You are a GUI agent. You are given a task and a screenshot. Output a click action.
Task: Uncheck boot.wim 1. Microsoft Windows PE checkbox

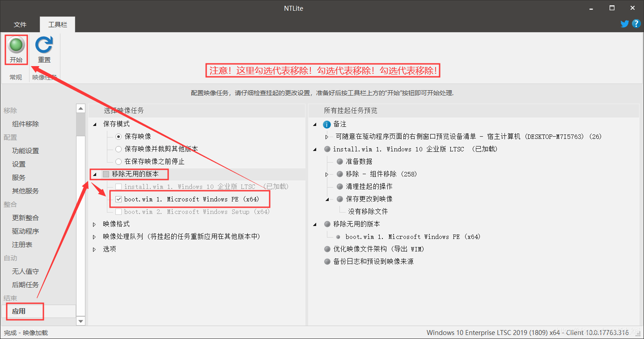(x=119, y=199)
